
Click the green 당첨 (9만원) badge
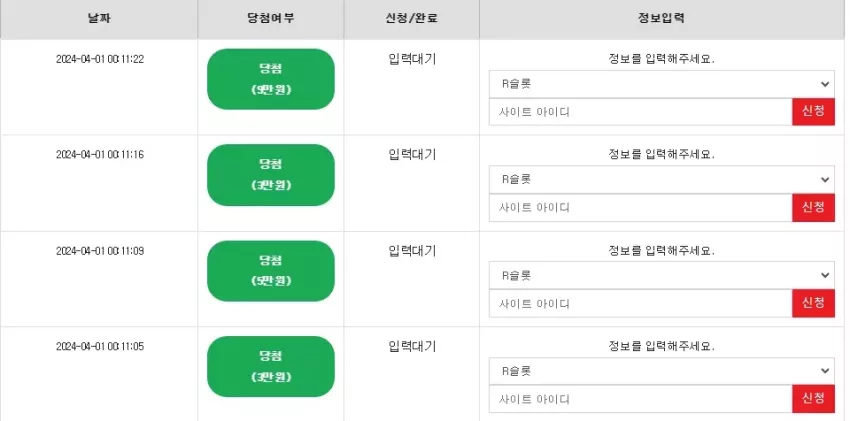(x=271, y=79)
